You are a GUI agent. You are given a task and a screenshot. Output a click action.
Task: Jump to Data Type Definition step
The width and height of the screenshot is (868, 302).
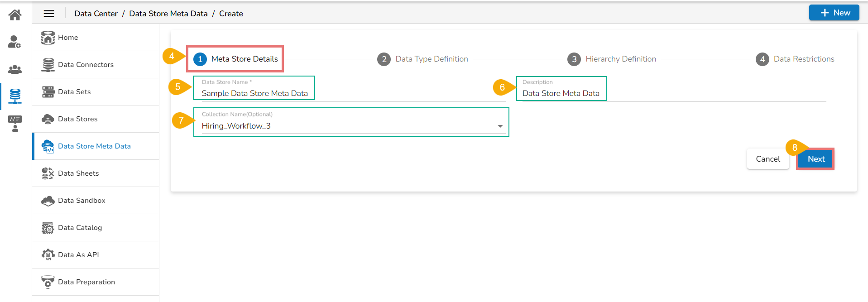(423, 59)
